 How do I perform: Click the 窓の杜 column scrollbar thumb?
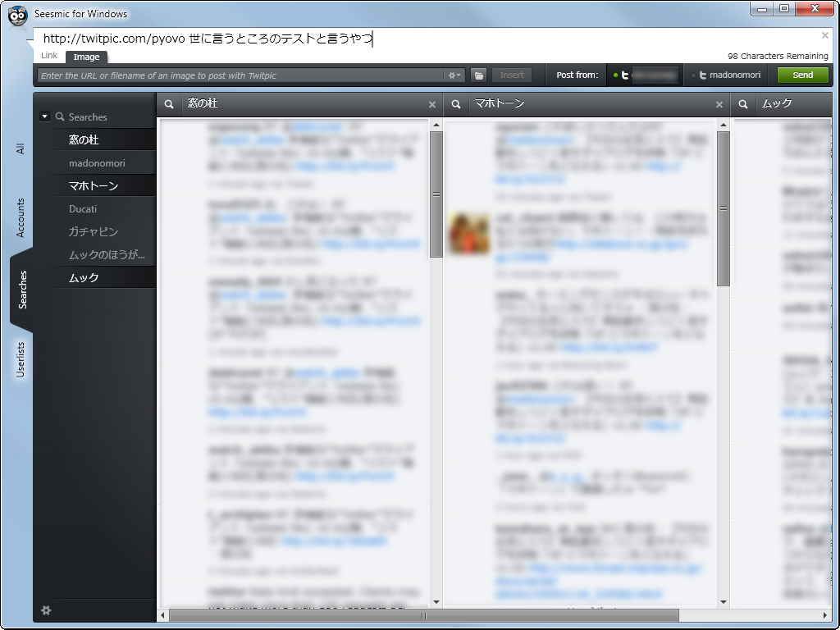(436, 194)
